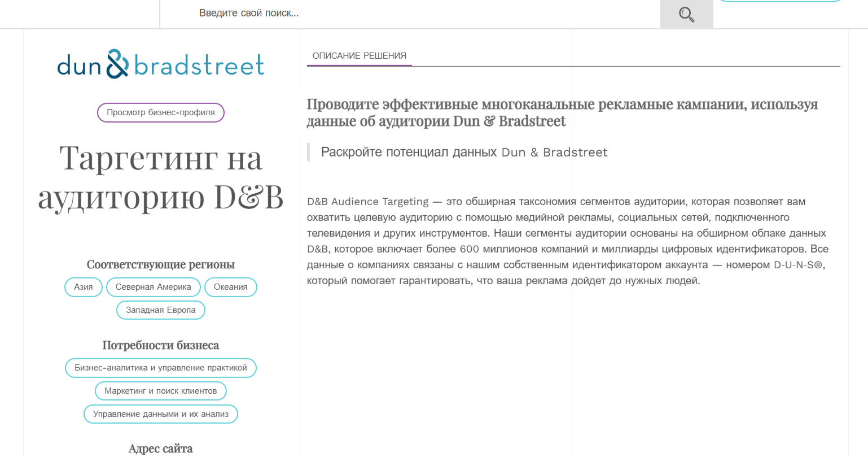The width and height of the screenshot is (868, 457).
Task: Click the Потребности бизнеса heading
Action: coord(160,345)
